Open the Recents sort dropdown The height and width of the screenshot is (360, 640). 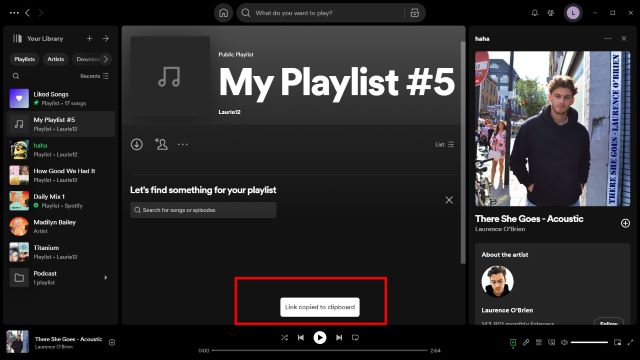pos(94,76)
